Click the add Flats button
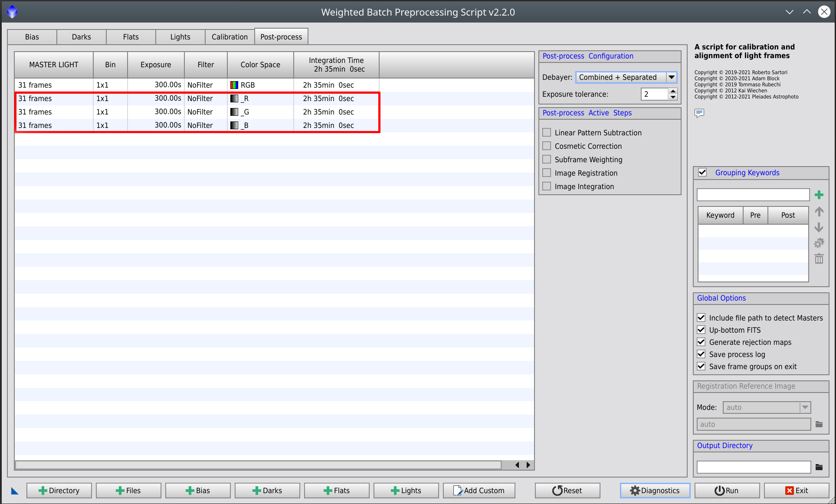The width and height of the screenshot is (836, 504). pyautogui.click(x=337, y=491)
